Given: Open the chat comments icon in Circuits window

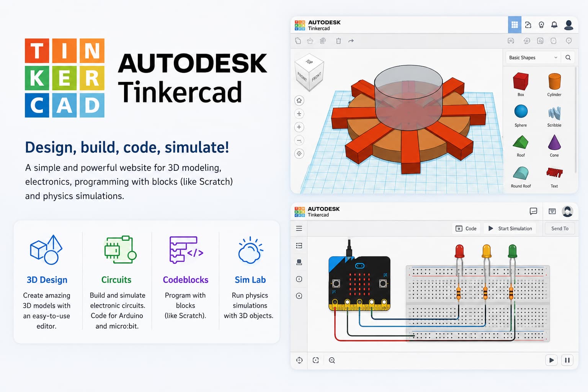Looking at the screenshot, I should pyautogui.click(x=533, y=211).
